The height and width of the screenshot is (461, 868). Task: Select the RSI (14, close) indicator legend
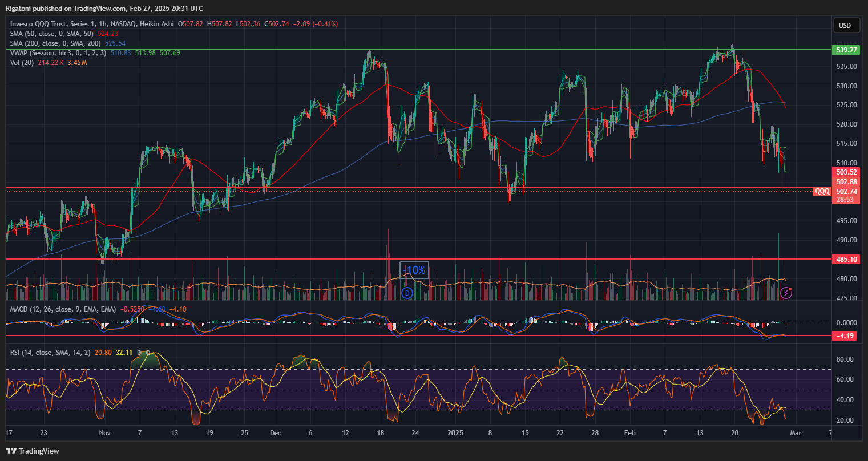(x=51, y=353)
